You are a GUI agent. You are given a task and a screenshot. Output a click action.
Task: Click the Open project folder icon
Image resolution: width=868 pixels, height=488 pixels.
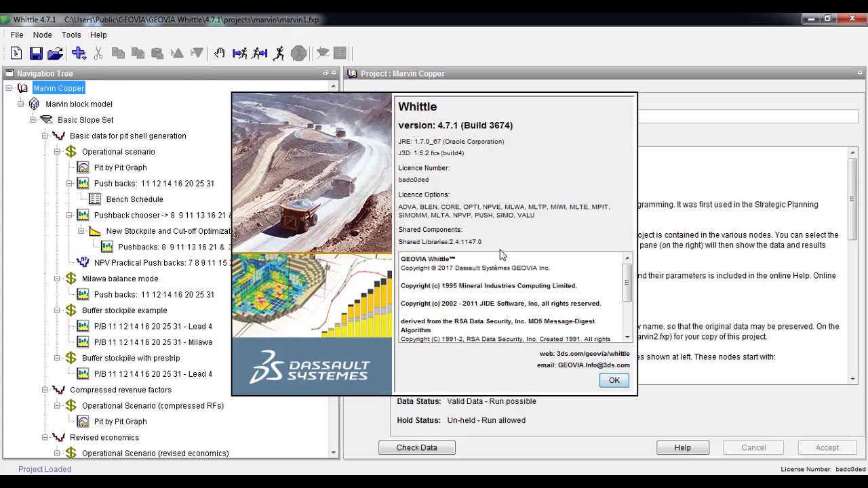56,53
